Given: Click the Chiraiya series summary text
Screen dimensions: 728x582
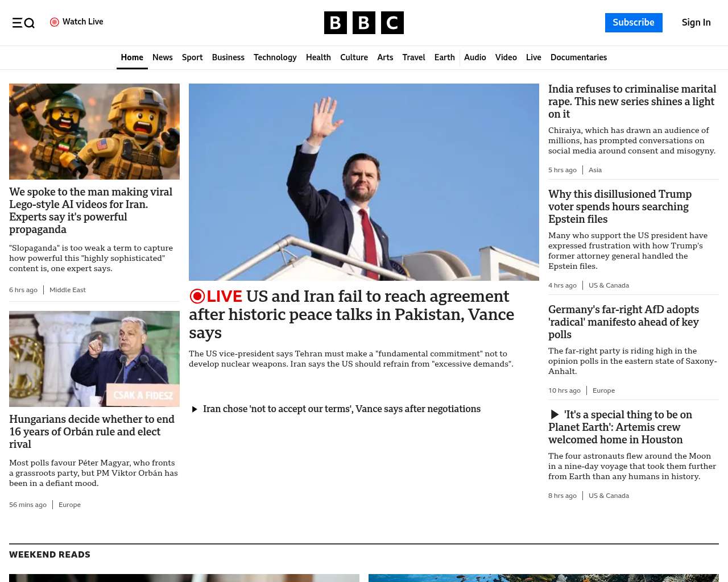Looking at the screenshot, I should [632, 141].
